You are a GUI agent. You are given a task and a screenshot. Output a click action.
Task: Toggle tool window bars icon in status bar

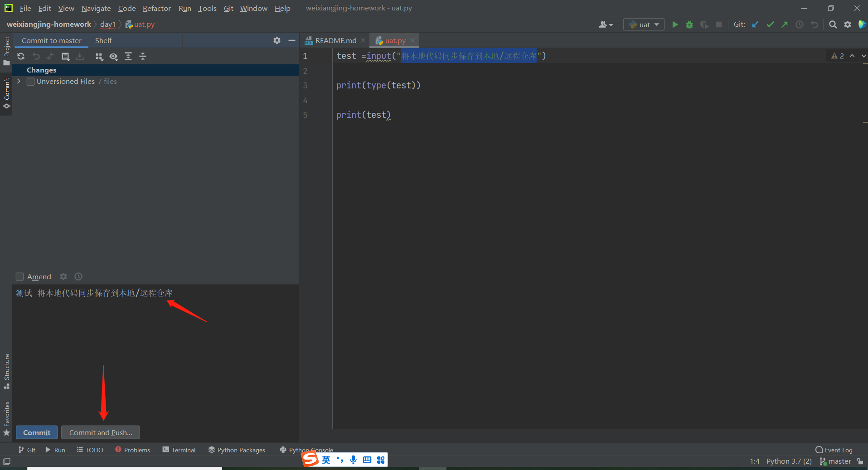pyautogui.click(x=7, y=461)
